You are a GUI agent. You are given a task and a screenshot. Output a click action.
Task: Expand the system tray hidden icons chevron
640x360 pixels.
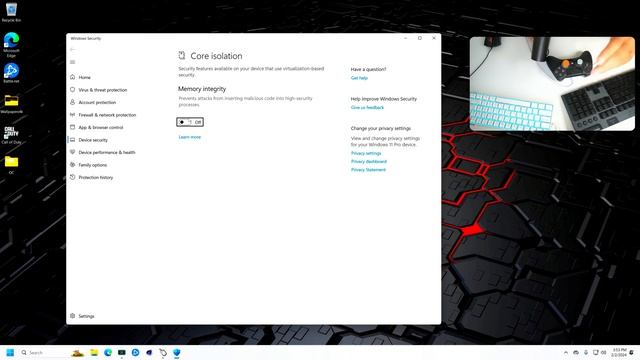pos(566,352)
